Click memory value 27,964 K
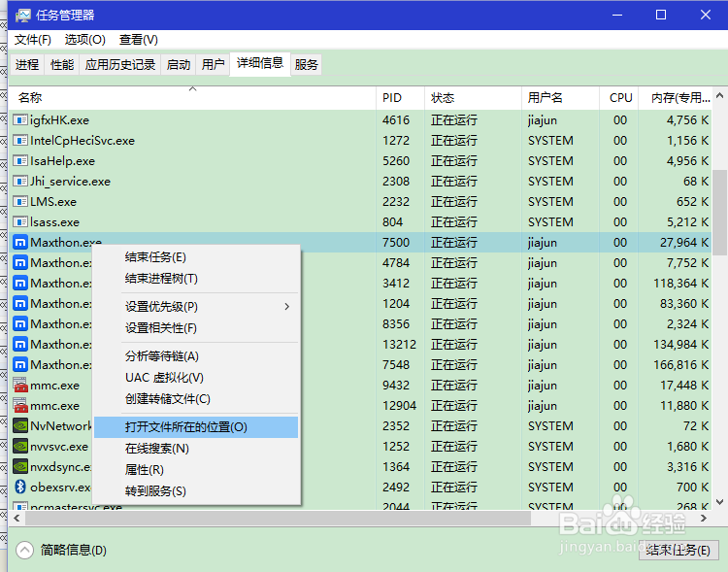The height and width of the screenshot is (572, 728). pyautogui.click(x=684, y=243)
